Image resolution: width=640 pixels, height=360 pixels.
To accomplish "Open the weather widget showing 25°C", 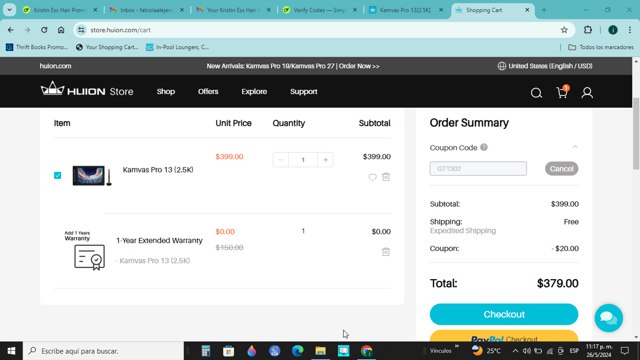I will (x=486, y=351).
